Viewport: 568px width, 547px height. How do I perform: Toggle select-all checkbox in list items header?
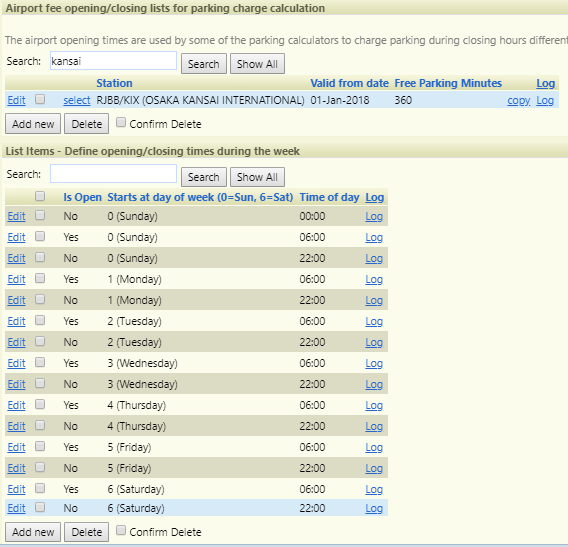[x=40, y=196]
